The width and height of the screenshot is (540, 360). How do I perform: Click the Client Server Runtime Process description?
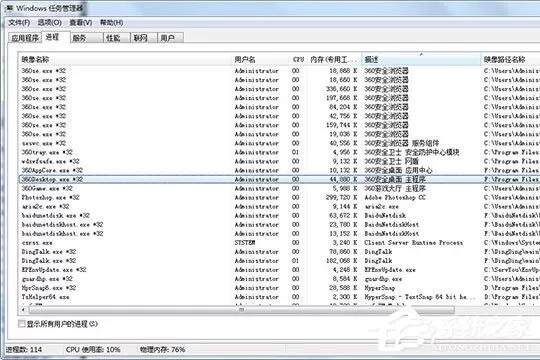tap(414, 243)
